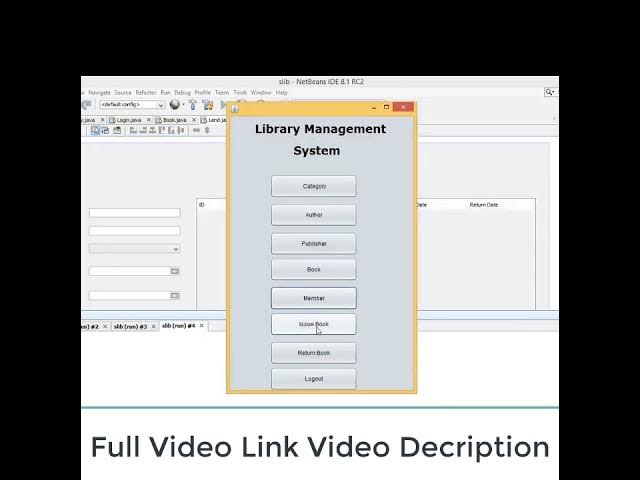Toggle the Change Vertical Resizability icon
This screenshot has height=480, width=640.
(207, 130)
